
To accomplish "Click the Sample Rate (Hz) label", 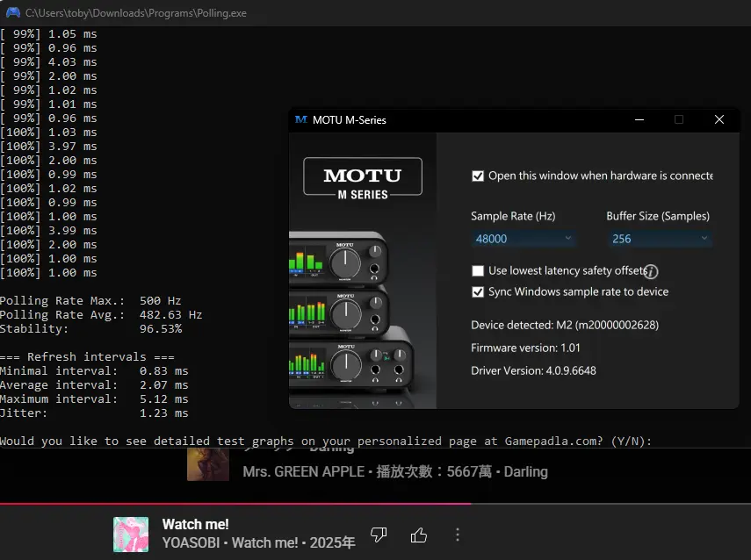I will coord(513,216).
